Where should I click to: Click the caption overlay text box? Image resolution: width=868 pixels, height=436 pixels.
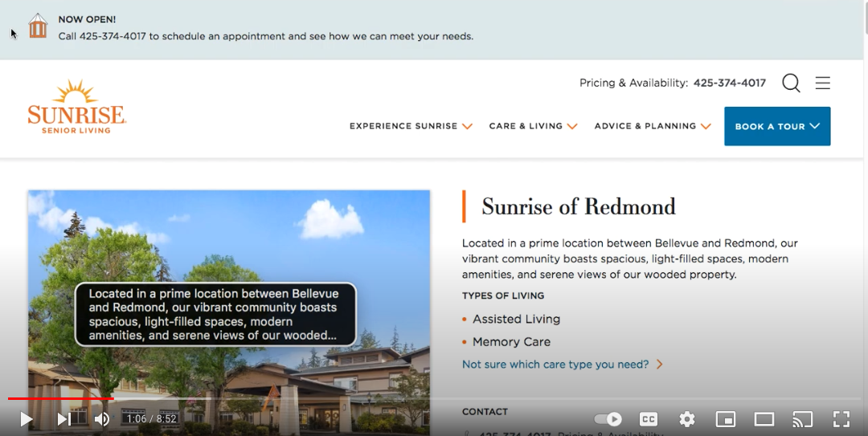click(215, 314)
